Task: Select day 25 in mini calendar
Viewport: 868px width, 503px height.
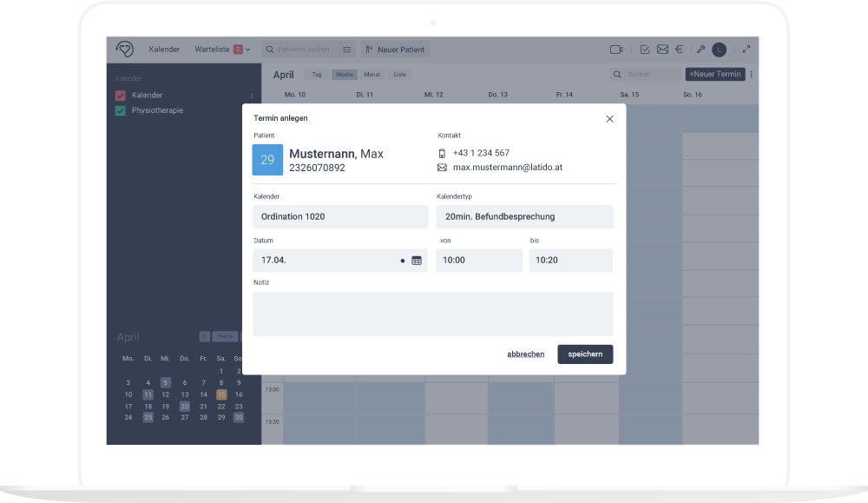Action: click(148, 417)
